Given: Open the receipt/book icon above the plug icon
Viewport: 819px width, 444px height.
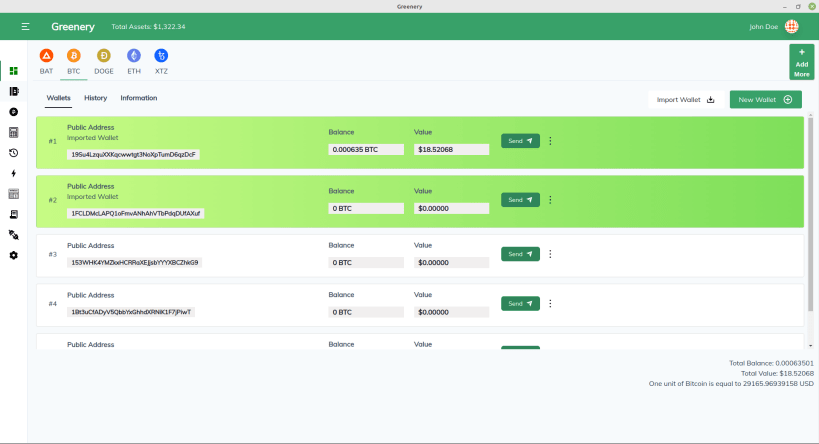Looking at the screenshot, I should coord(14,215).
